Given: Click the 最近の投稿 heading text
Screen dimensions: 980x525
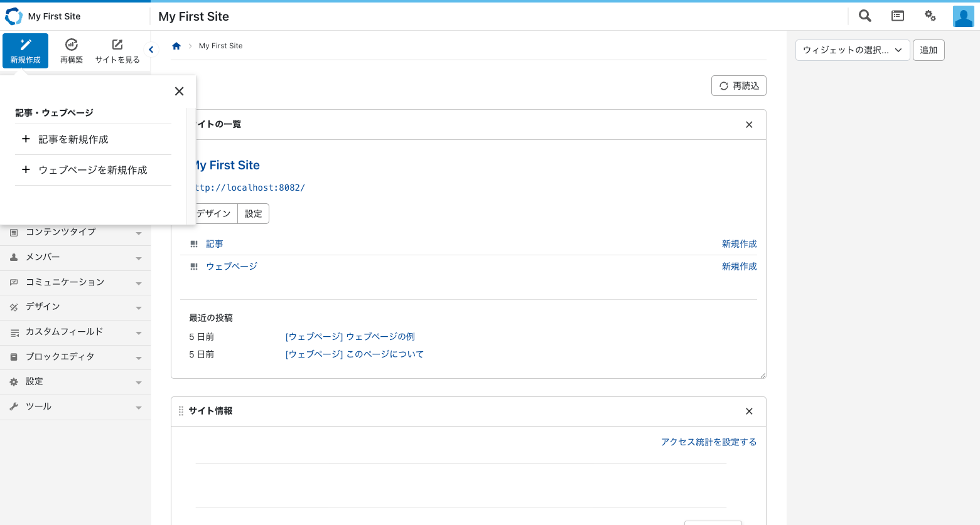Looking at the screenshot, I should pyautogui.click(x=211, y=318).
